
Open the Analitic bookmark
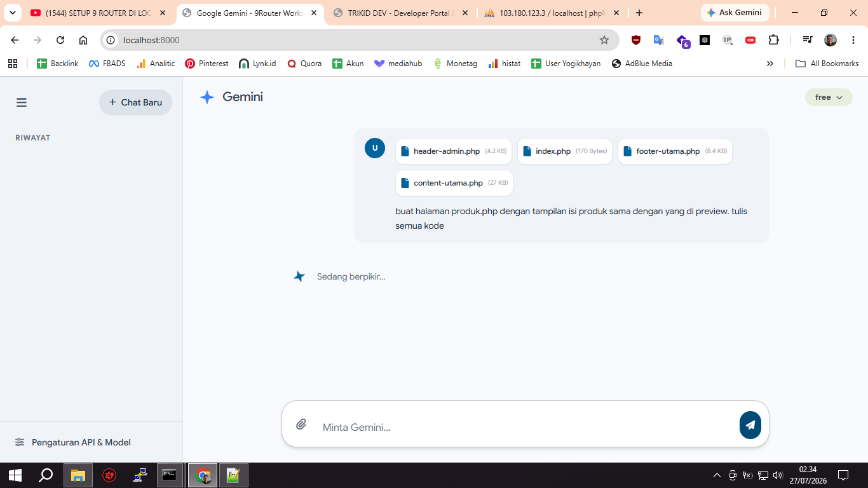tap(156, 64)
